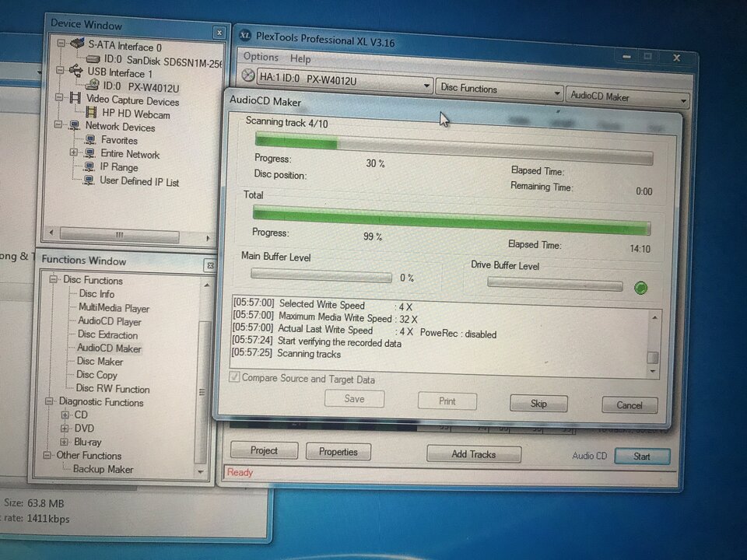Click the S-ATA Interface 0 drive icon
The width and height of the screenshot is (747, 560).
point(77,44)
